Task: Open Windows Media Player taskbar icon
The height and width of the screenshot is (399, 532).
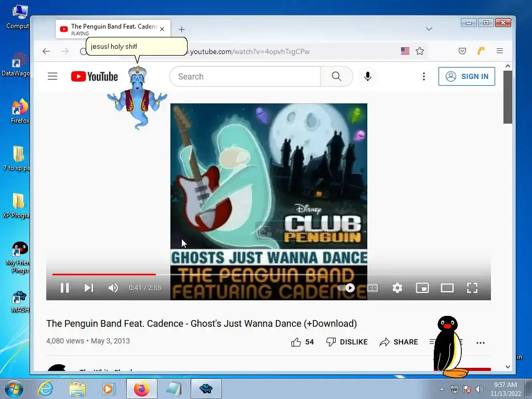Action: click(109, 389)
